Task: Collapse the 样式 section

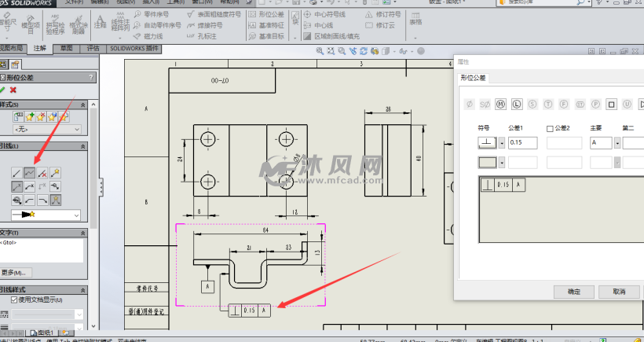Action: point(83,105)
